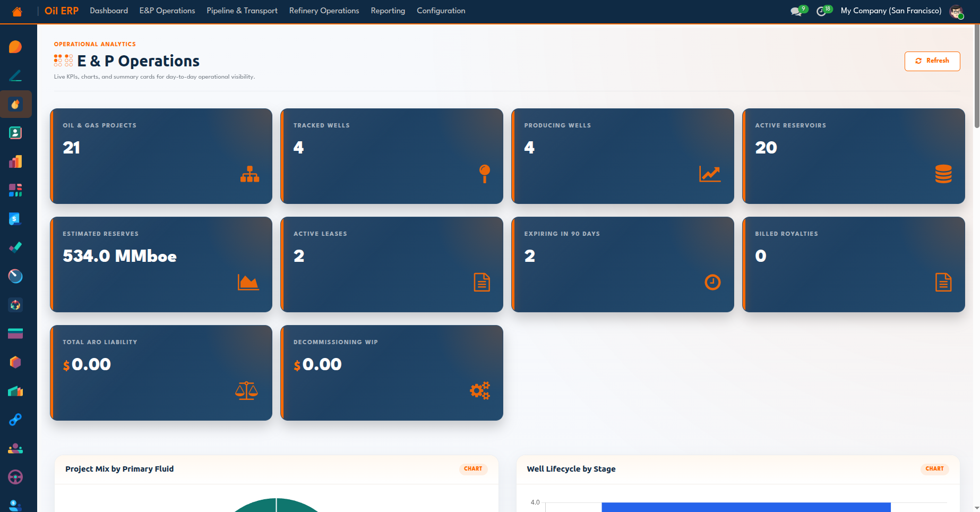Image resolution: width=980 pixels, height=512 pixels.
Task: Open the dollar-person sidebar app at bottom
Action: [15, 505]
